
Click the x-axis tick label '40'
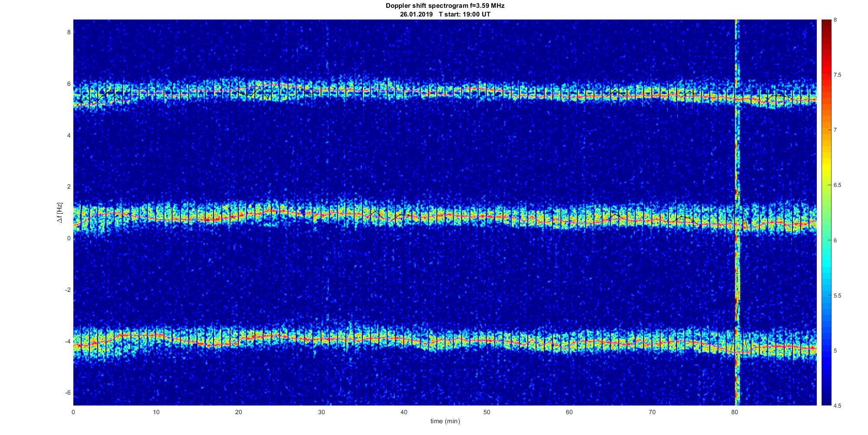[x=404, y=412]
